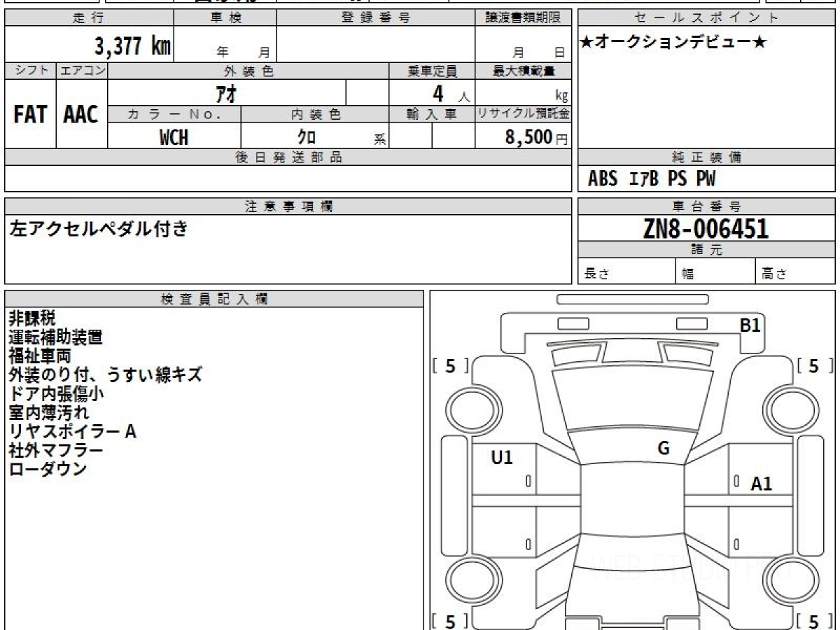Click the ABS エアB PS PW equipment line
840x630 pixels.
point(652,179)
